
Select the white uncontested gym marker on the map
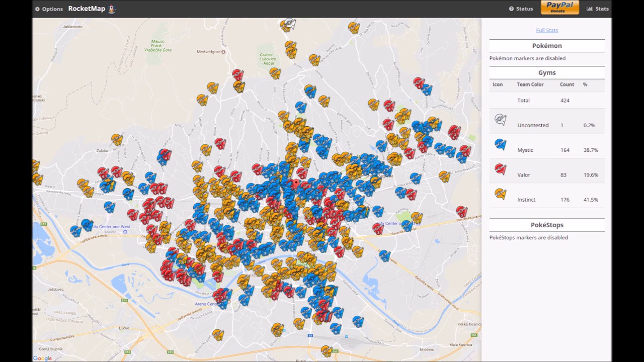289,23
